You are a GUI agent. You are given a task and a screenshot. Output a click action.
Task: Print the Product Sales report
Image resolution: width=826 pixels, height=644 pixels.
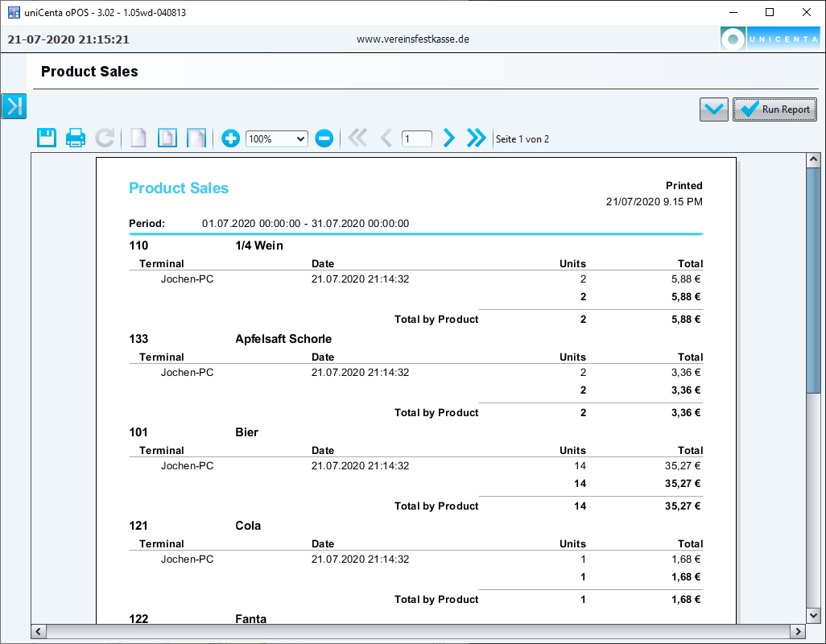(x=76, y=138)
